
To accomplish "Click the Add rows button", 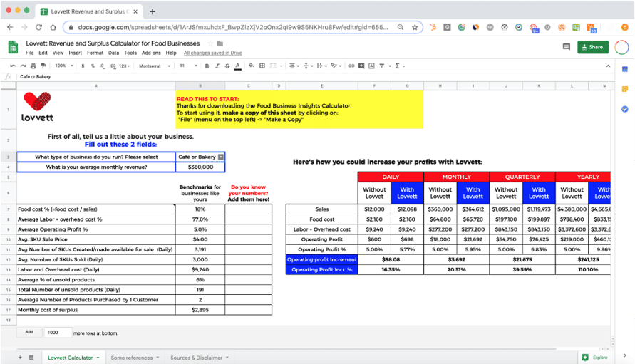I will (29, 332).
